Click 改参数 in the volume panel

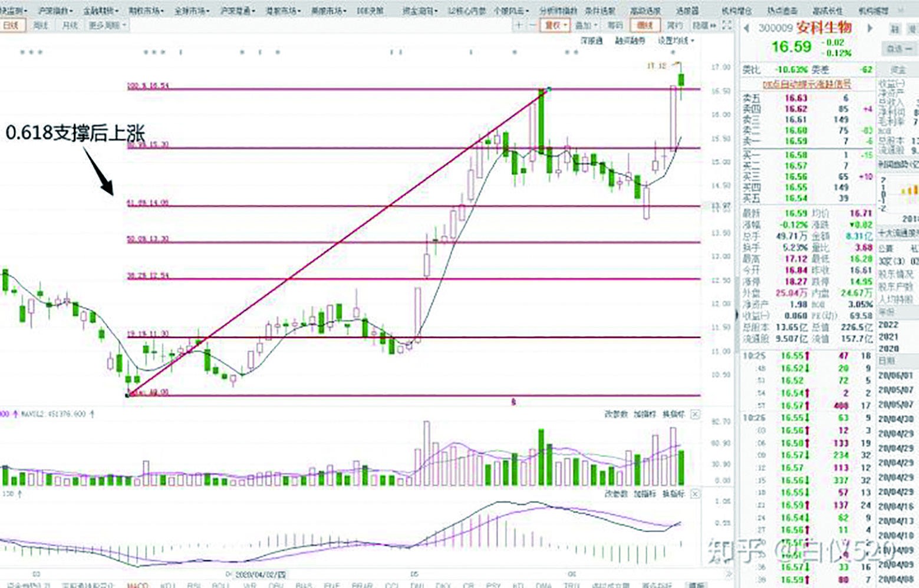click(x=616, y=415)
